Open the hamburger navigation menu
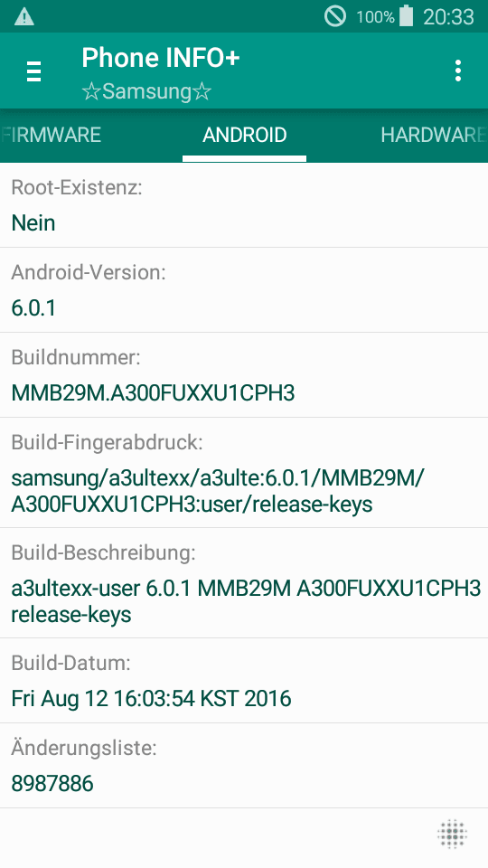The image size is (488, 868). pos(33,71)
